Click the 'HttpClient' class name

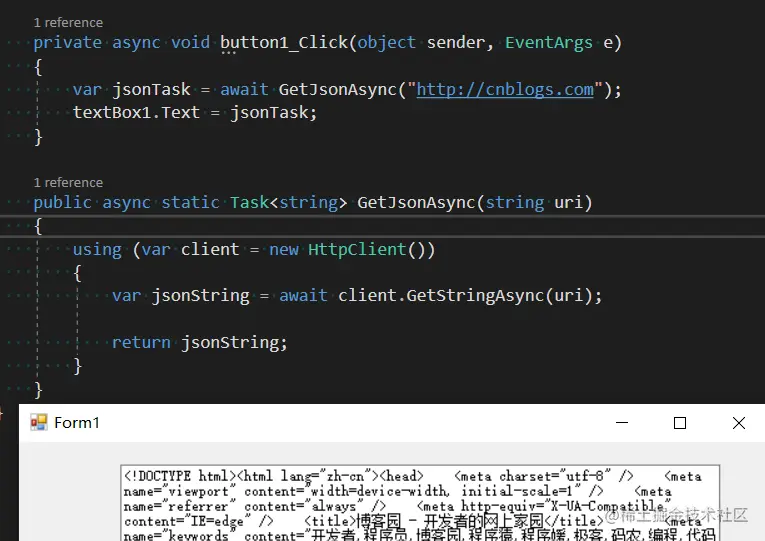[357, 250]
